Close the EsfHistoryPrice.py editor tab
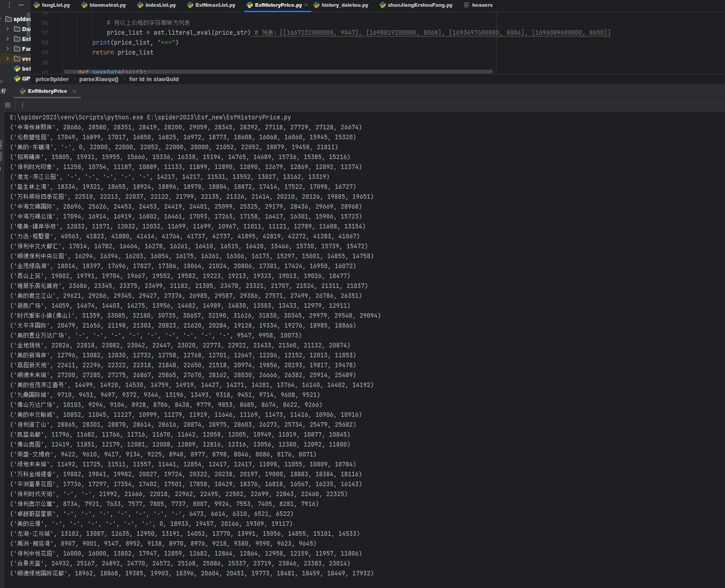Image resolution: width=725 pixels, height=588 pixels. point(306,5)
